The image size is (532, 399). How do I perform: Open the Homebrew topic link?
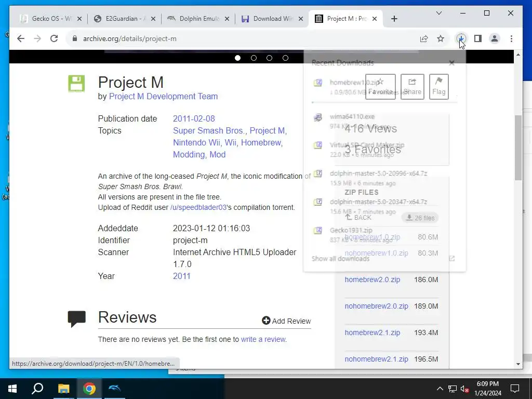click(262, 142)
